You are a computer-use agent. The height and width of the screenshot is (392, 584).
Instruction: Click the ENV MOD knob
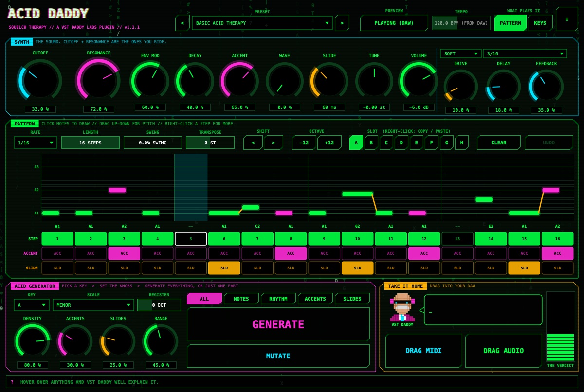coord(150,80)
